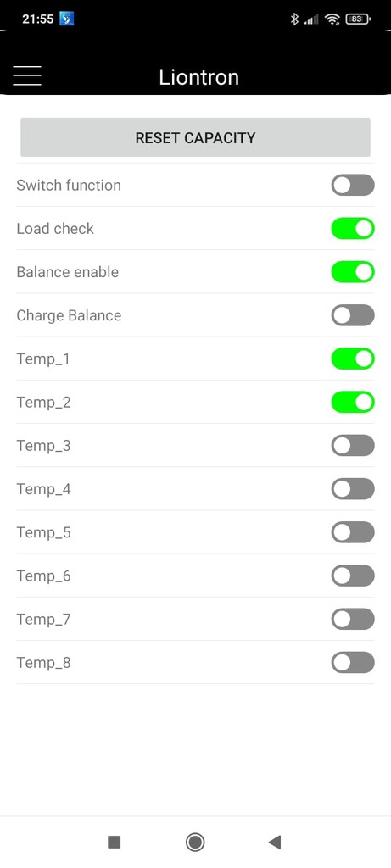Tap the Liontron title text

(198, 77)
